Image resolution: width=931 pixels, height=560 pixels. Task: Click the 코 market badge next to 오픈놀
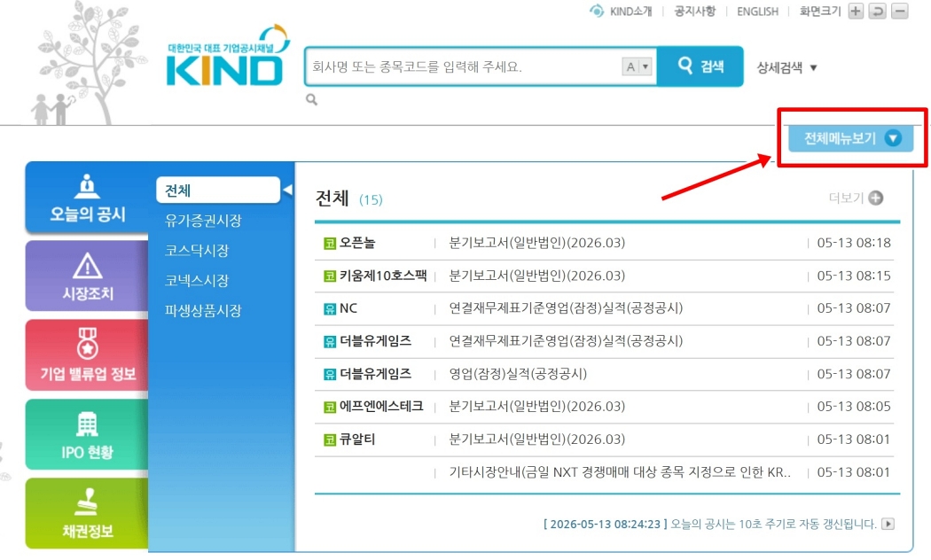tap(330, 243)
